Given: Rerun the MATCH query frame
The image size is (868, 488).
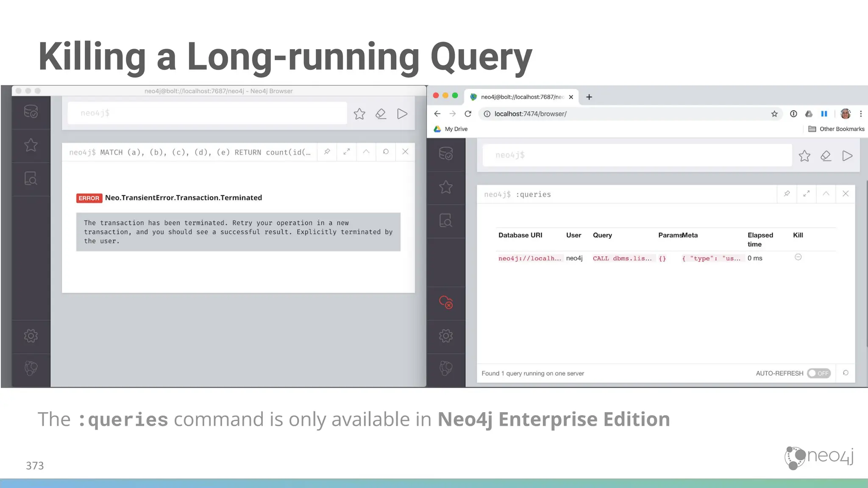Looking at the screenshot, I should click(x=386, y=152).
